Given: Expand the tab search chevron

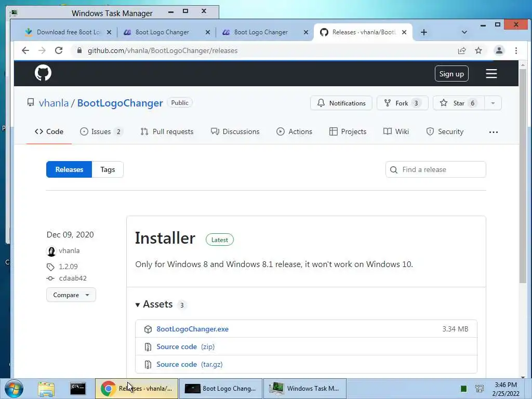Looking at the screenshot, I should pyautogui.click(x=464, y=32).
